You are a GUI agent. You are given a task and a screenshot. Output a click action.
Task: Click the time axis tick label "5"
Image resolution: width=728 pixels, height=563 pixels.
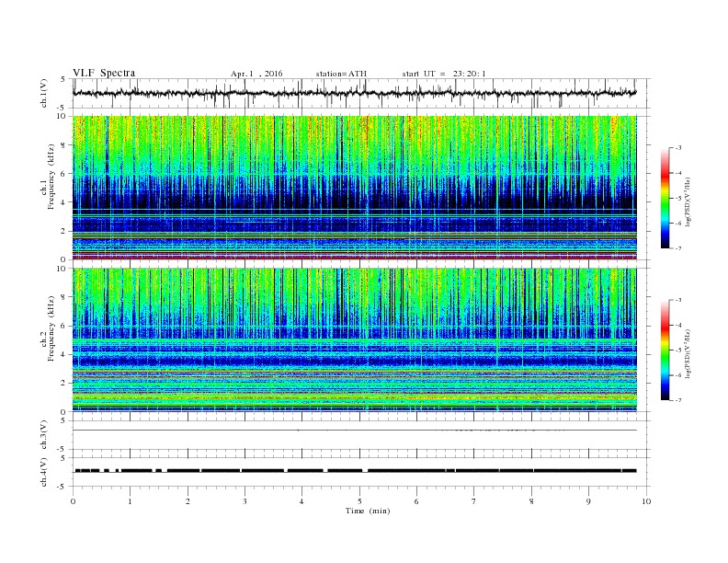[359, 501]
